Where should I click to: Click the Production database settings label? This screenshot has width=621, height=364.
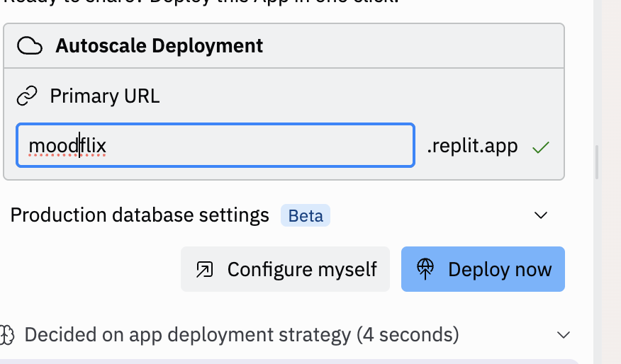coord(140,215)
